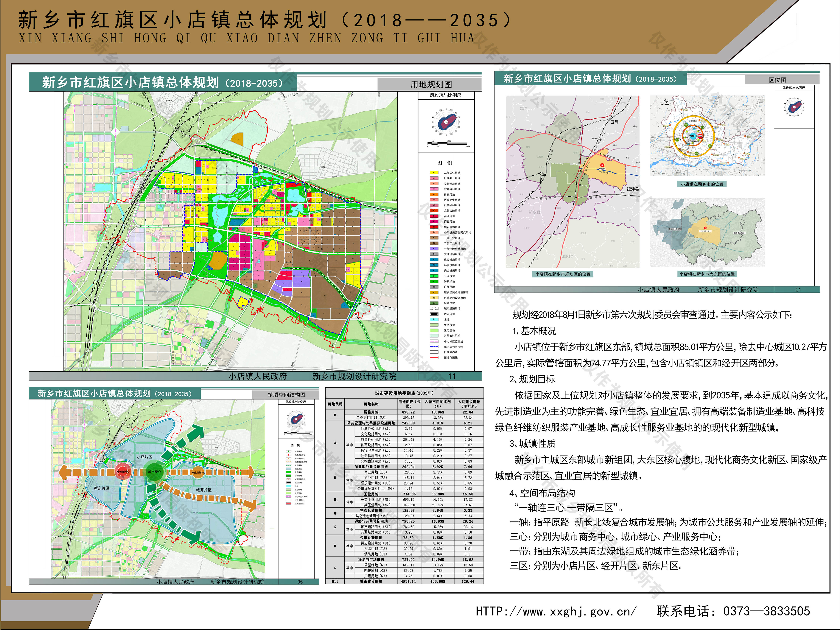840x630 pixels.
Task: Click the 小店镇在新乡市的位置 caption label
Action: pos(702,184)
